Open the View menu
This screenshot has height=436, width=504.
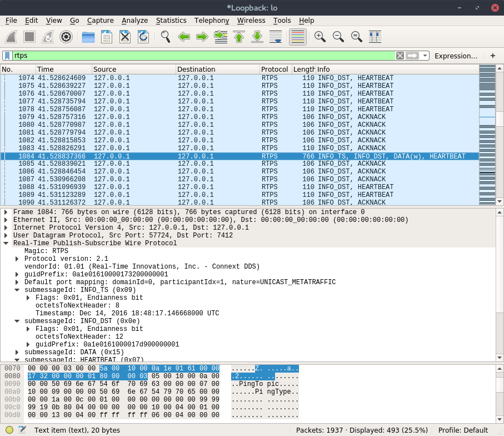click(54, 21)
